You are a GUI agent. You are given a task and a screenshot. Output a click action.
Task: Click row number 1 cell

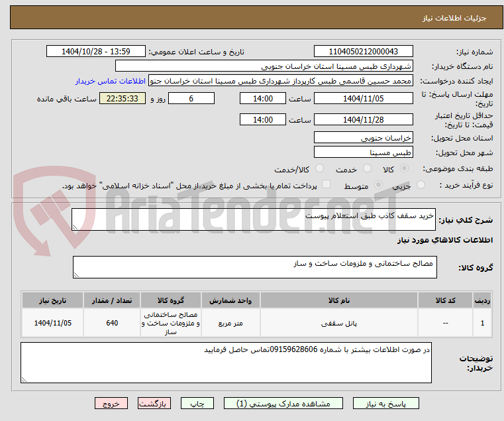coord(482,323)
